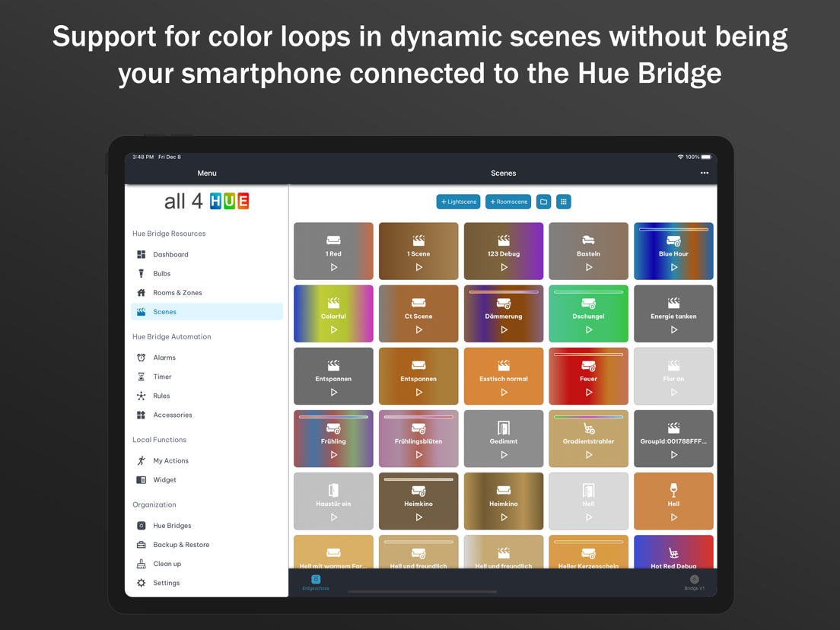Click the Hot Red Debug rocking chair icon

673,553
